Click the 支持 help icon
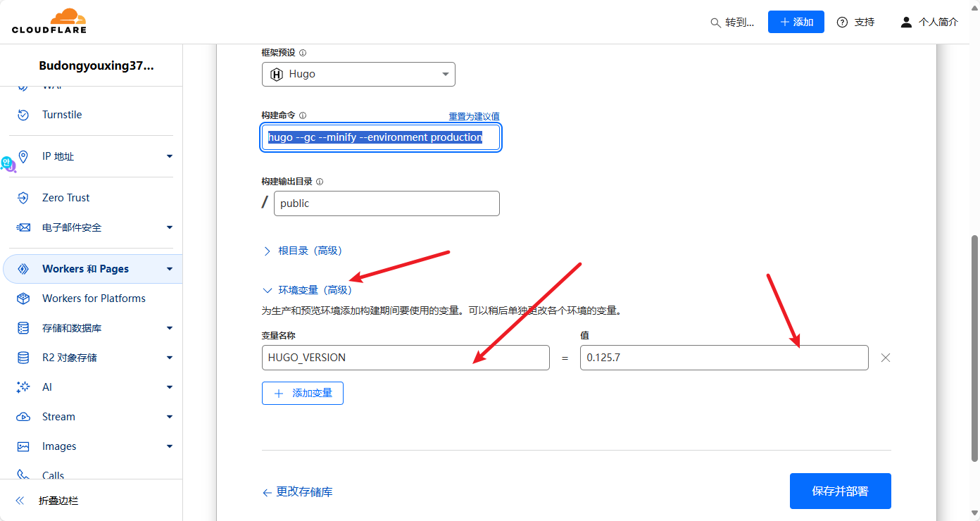Viewport: 980px width, 521px height. 842,23
